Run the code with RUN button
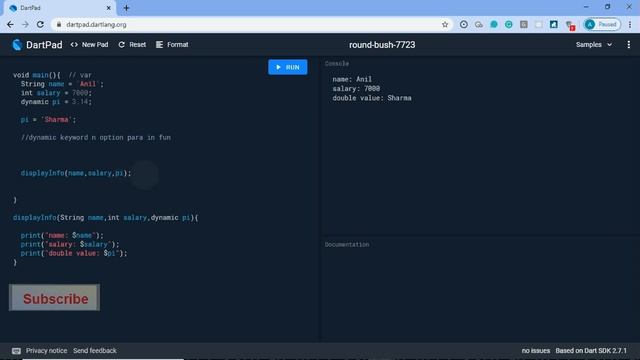This screenshot has width=640, height=360. (x=288, y=67)
